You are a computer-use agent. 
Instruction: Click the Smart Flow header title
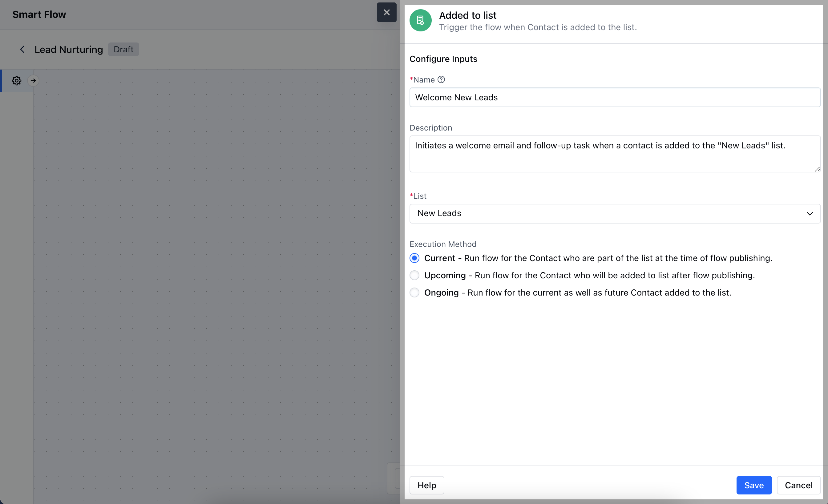(39, 14)
